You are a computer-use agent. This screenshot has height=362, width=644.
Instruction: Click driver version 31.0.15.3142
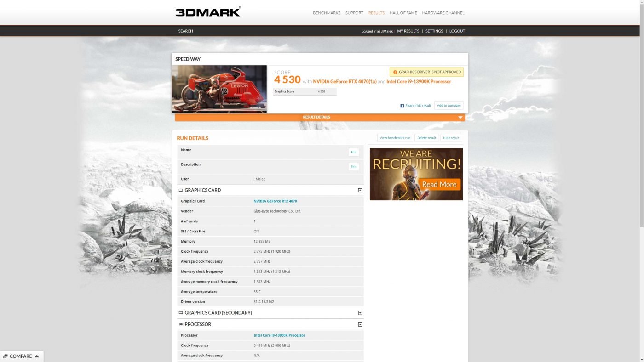(264, 302)
